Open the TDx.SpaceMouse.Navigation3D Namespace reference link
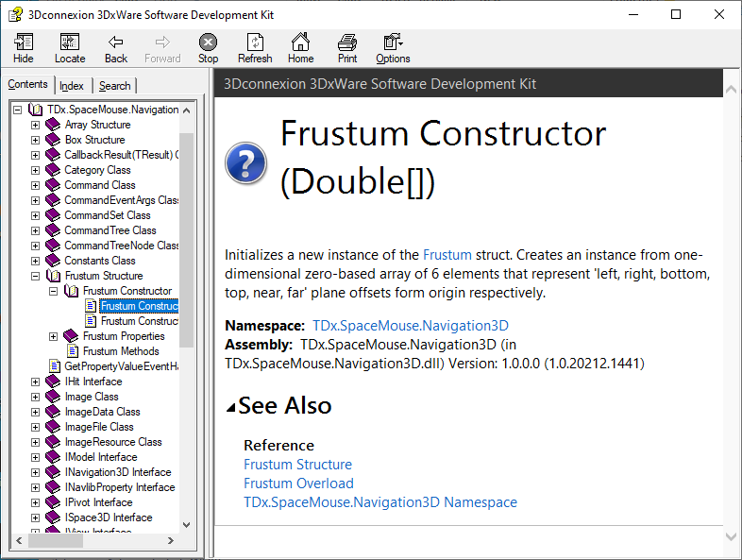 pos(380,502)
